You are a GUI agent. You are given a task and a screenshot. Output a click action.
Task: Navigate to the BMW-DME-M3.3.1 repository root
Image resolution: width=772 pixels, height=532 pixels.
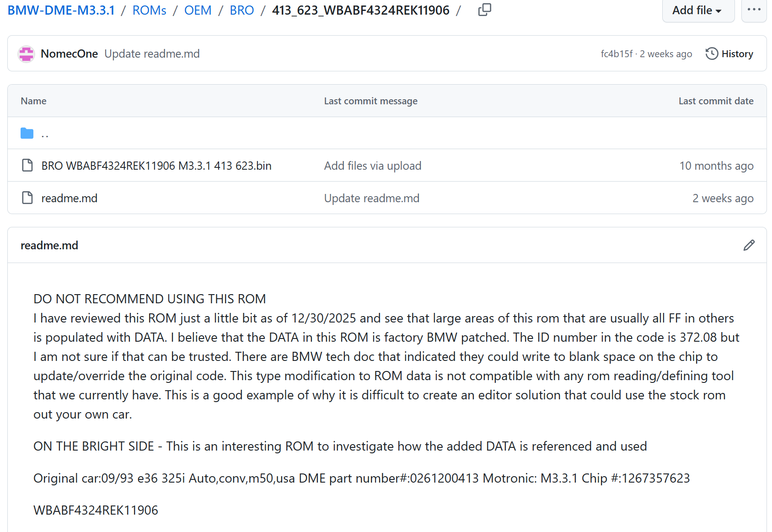click(x=60, y=10)
